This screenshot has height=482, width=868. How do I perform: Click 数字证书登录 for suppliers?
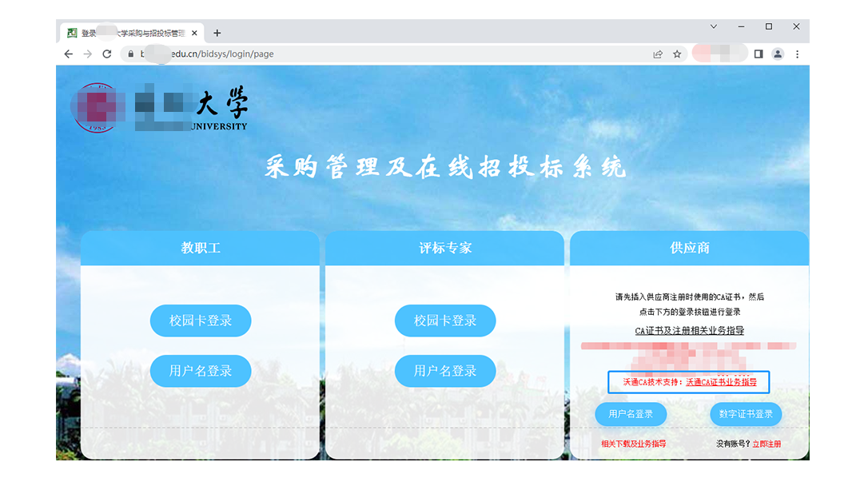pos(746,414)
